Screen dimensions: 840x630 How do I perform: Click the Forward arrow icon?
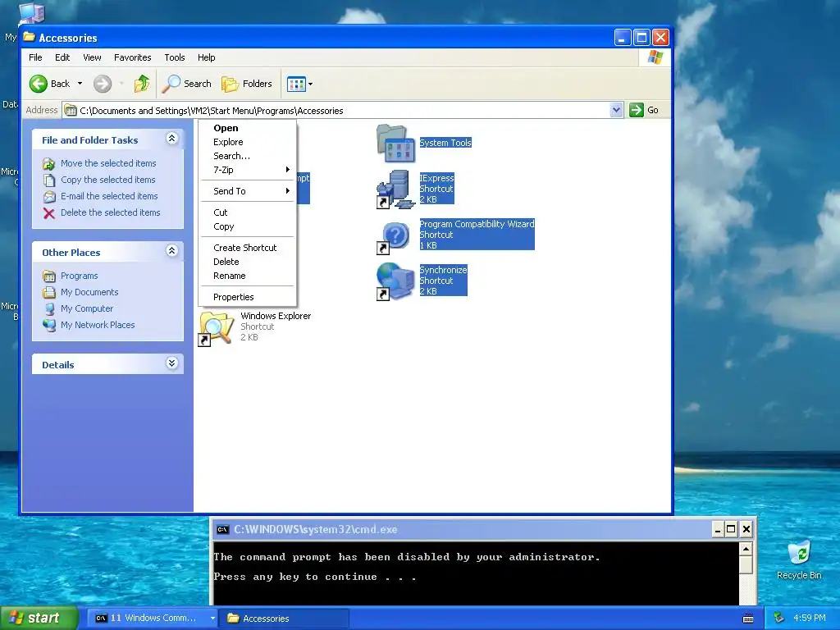(x=103, y=84)
